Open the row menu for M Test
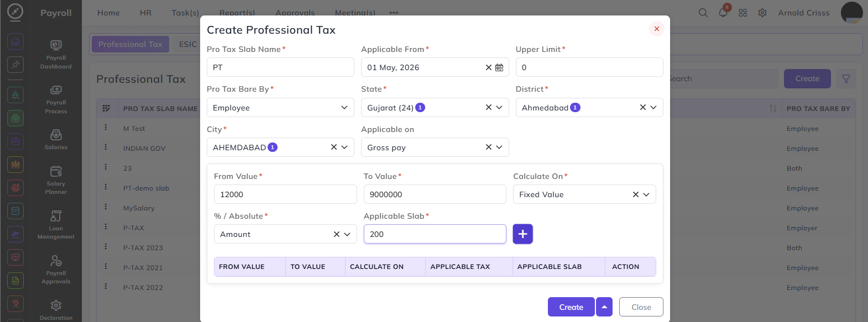Image resolution: width=868 pixels, height=322 pixels. click(106, 127)
